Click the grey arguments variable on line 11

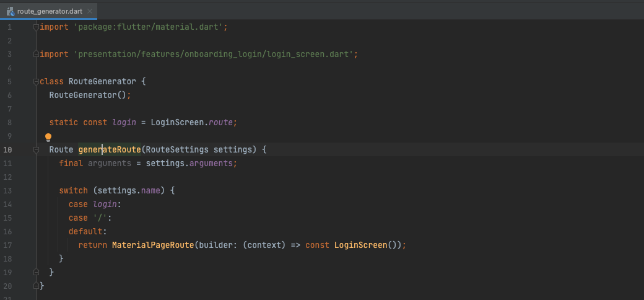[110, 163]
